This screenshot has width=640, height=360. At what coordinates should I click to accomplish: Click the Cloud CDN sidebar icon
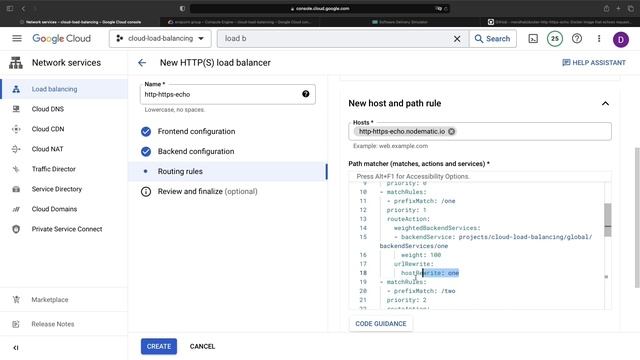pos(16,129)
